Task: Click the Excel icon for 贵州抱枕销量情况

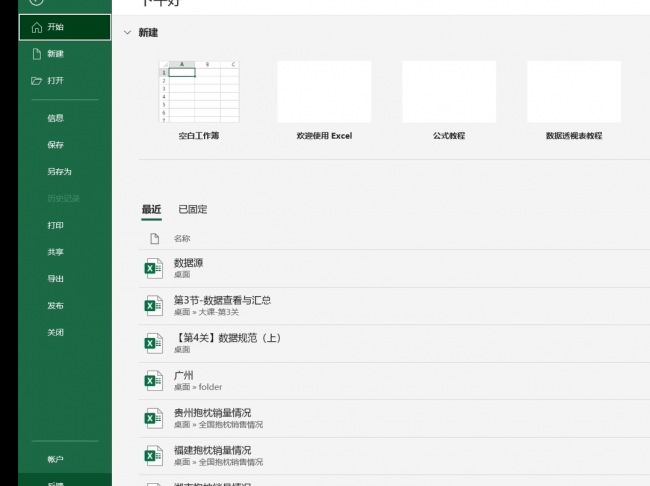Action: tap(153, 418)
